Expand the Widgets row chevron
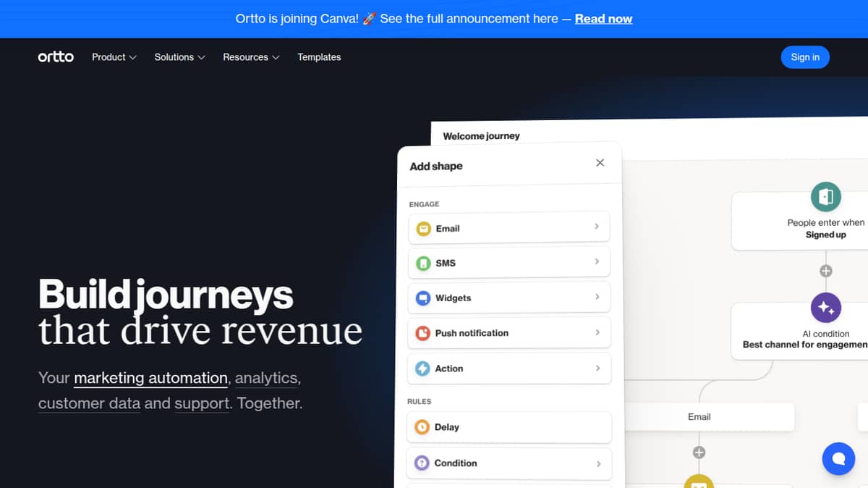 coord(597,297)
